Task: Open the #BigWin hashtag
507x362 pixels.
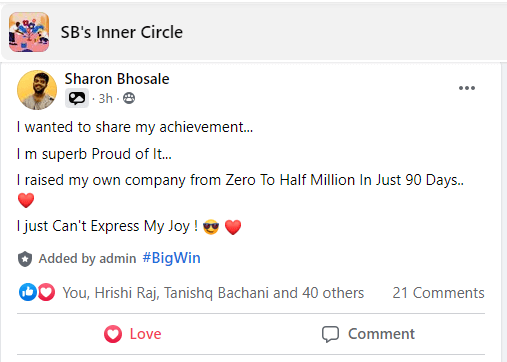Action: [x=171, y=258]
